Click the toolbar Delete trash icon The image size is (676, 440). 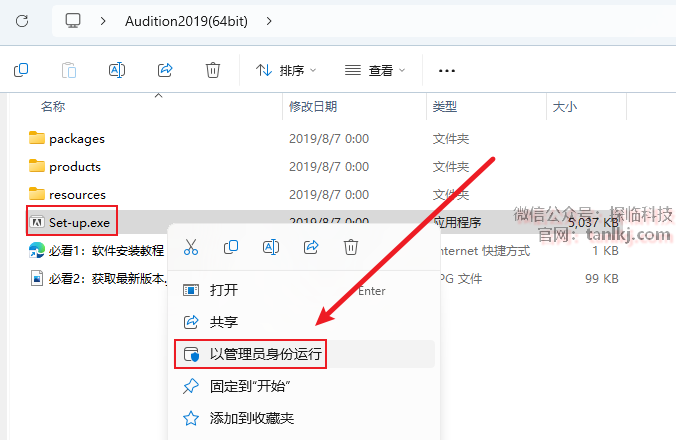coord(213,70)
